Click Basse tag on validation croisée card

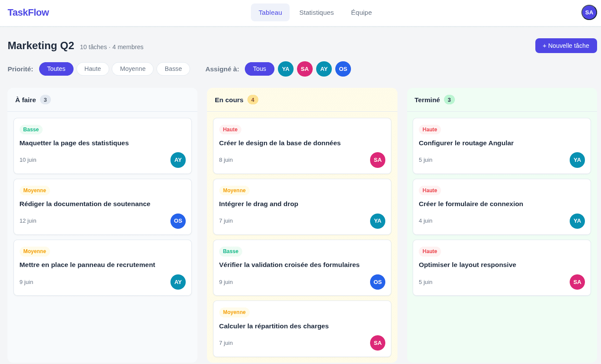pos(230,251)
